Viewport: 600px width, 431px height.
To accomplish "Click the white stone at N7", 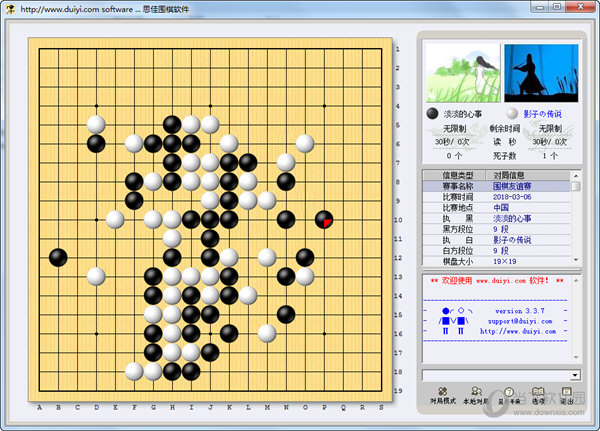I will 286,163.
